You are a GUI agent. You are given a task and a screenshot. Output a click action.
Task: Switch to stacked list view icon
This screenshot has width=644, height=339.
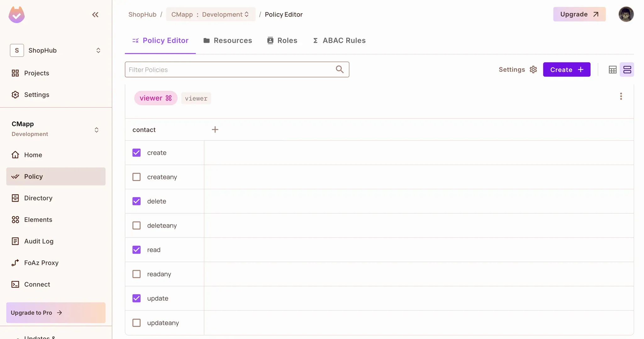[627, 70]
